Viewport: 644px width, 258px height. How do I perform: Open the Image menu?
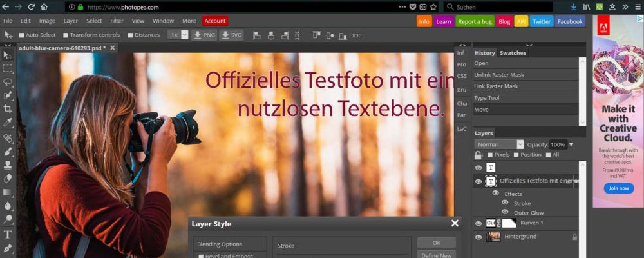pos(47,21)
